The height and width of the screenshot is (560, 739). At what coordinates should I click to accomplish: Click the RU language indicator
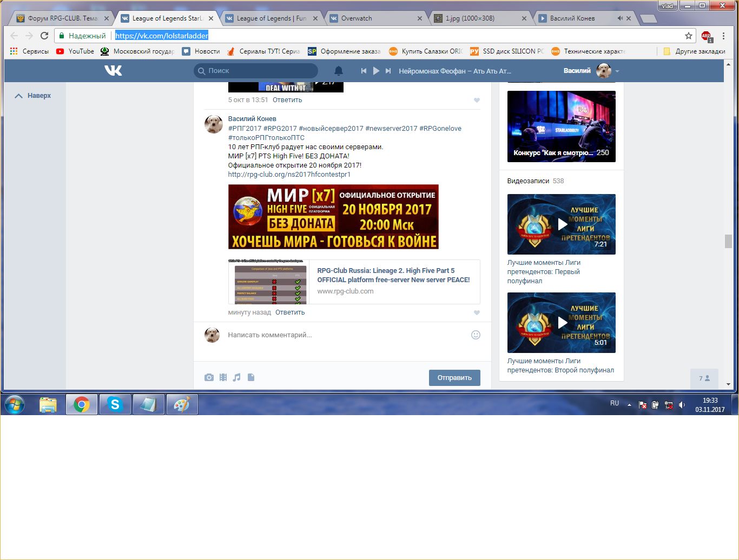pyautogui.click(x=615, y=403)
